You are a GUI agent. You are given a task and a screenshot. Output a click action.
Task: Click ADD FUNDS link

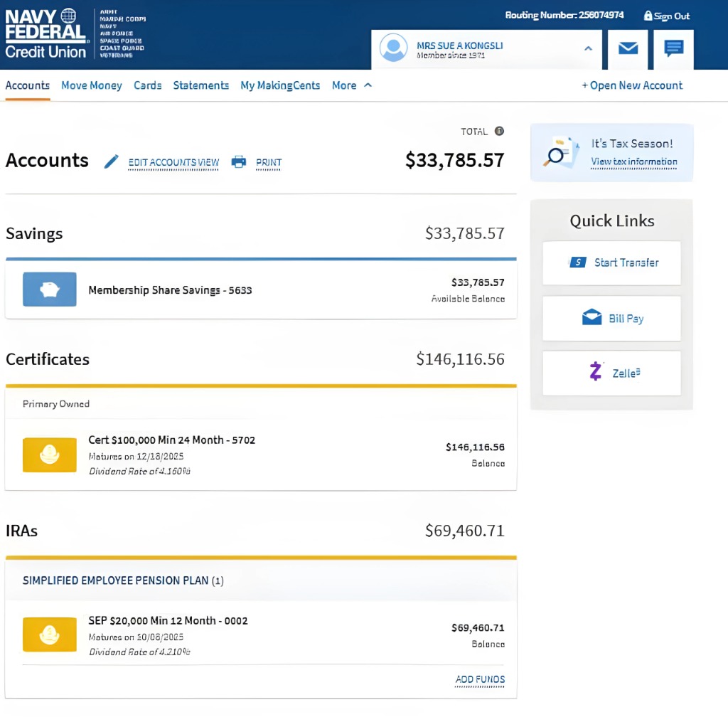[x=480, y=679]
